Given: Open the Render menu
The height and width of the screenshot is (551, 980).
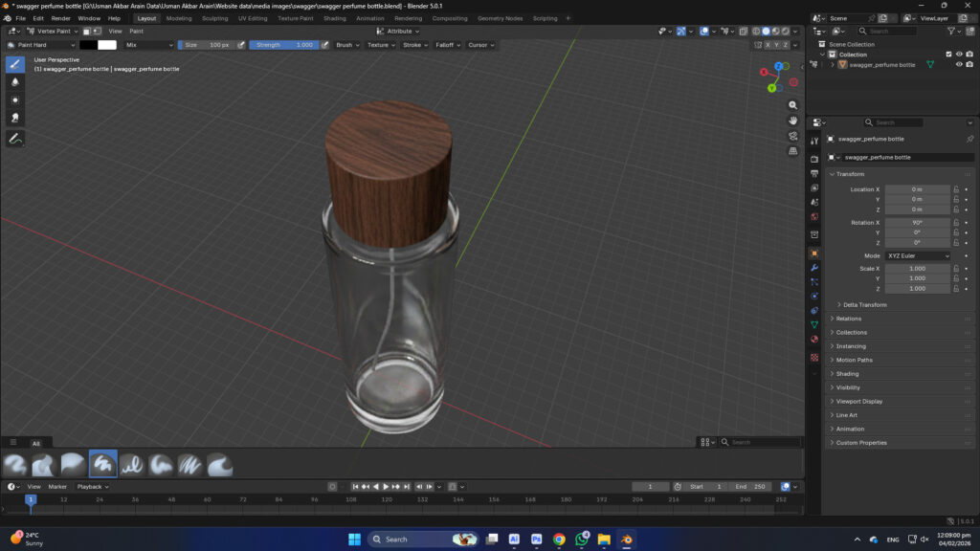Looking at the screenshot, I should 60,18.
